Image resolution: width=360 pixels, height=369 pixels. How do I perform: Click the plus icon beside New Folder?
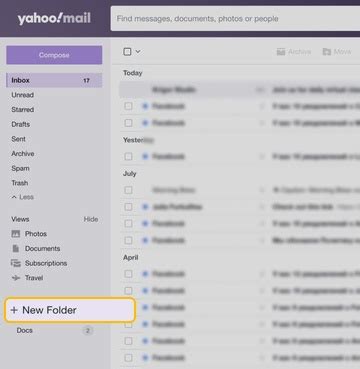[14, 310]
